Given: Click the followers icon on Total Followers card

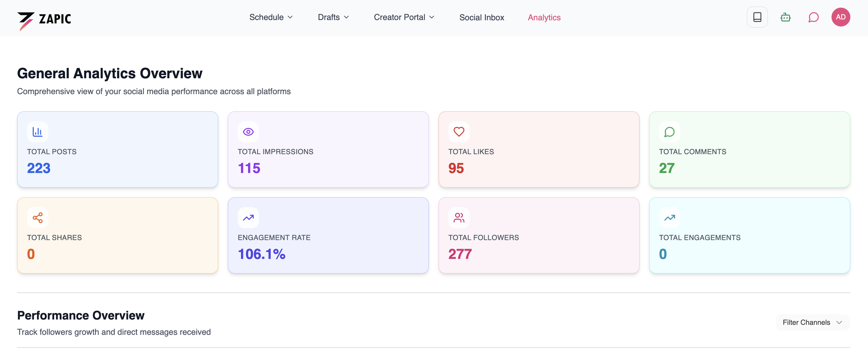Looking at the screenshot, I should click(x=459, y=218).
